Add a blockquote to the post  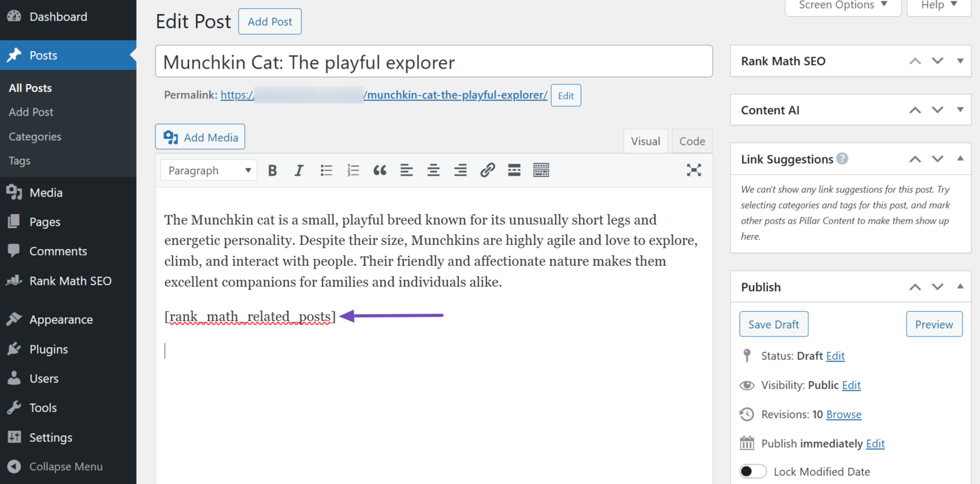pyautogui.click(x=380, y=170)
